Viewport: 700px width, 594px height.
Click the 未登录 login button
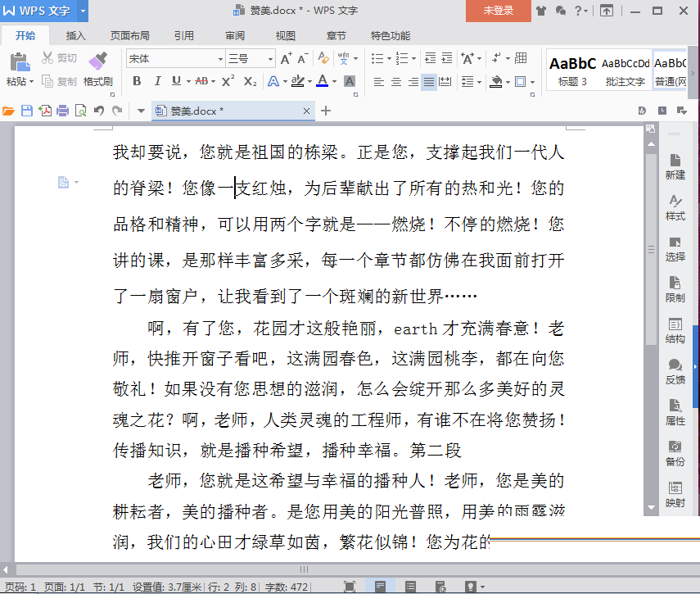coord(499,11)
